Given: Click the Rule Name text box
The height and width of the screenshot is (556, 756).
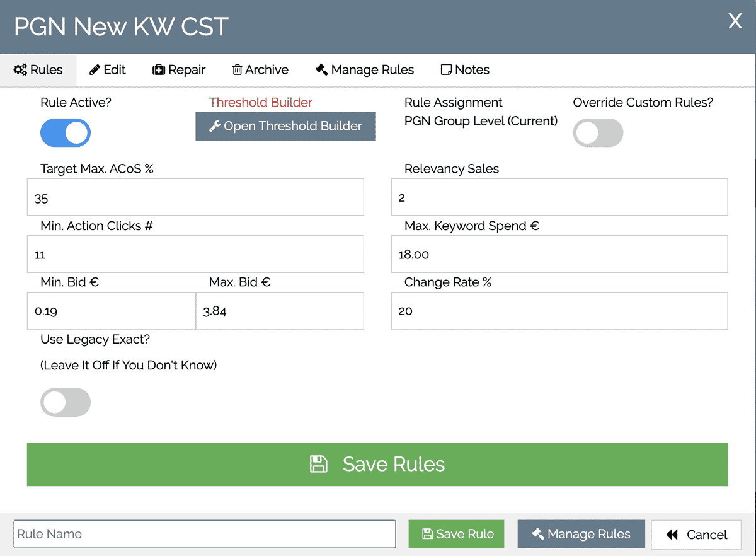Looking at the screenshot, I should pos(205,534).
